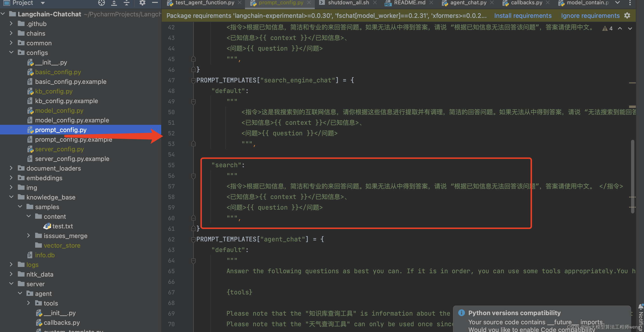Click the Expand All icon in Project toolbar
This screenshot has height=332, width=644.
point(114,3)
